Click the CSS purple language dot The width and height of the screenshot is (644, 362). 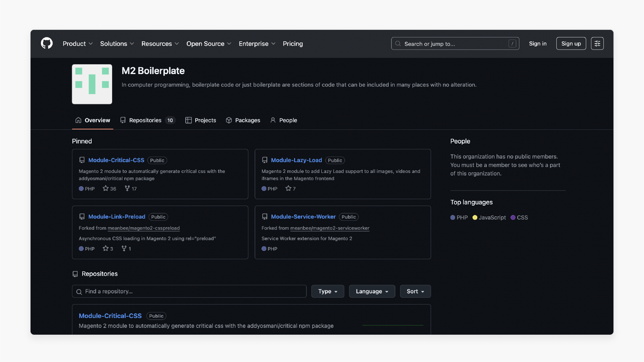[x=513, y=217]
